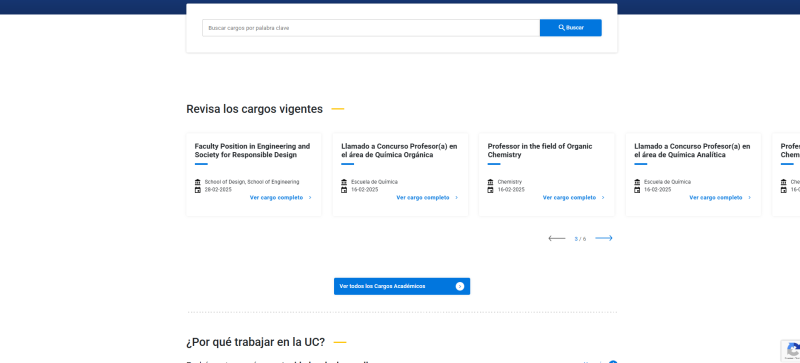Screen dimensions: 800x363
Task: Click chevron after 'Ver cargo completo' in the Química Analítica card
Action: click(x=749, y=198)
